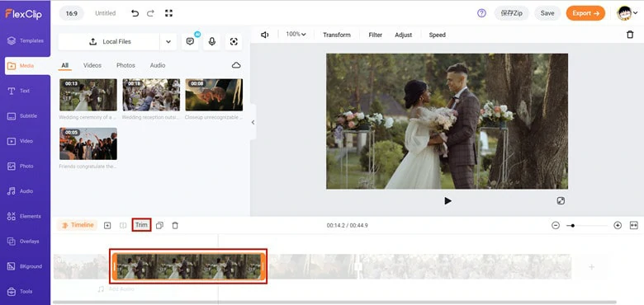Select the 00:05 friends congratulate thumbnail

pos(88,143)
